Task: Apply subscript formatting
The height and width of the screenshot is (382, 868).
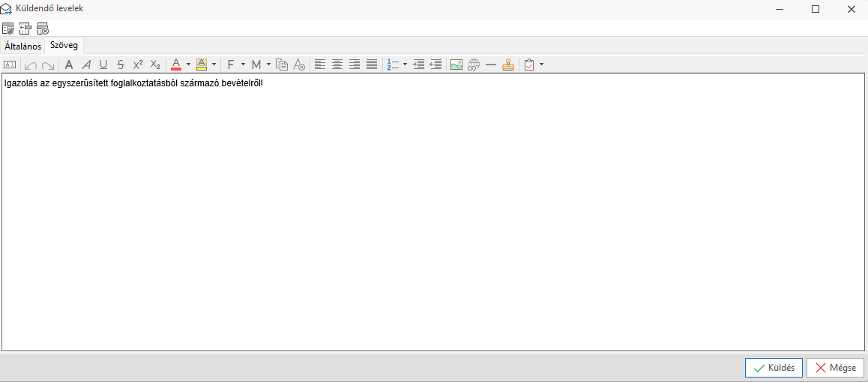Action: [156, 65]
